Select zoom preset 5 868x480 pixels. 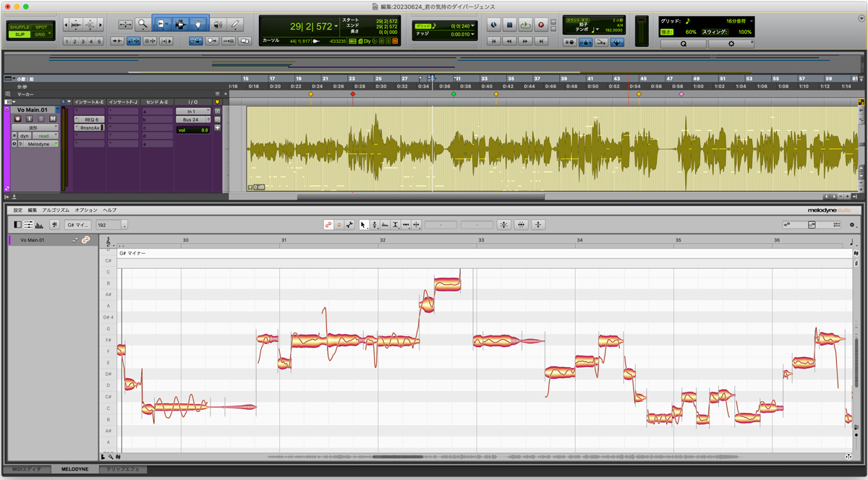[x=99, y=42]
